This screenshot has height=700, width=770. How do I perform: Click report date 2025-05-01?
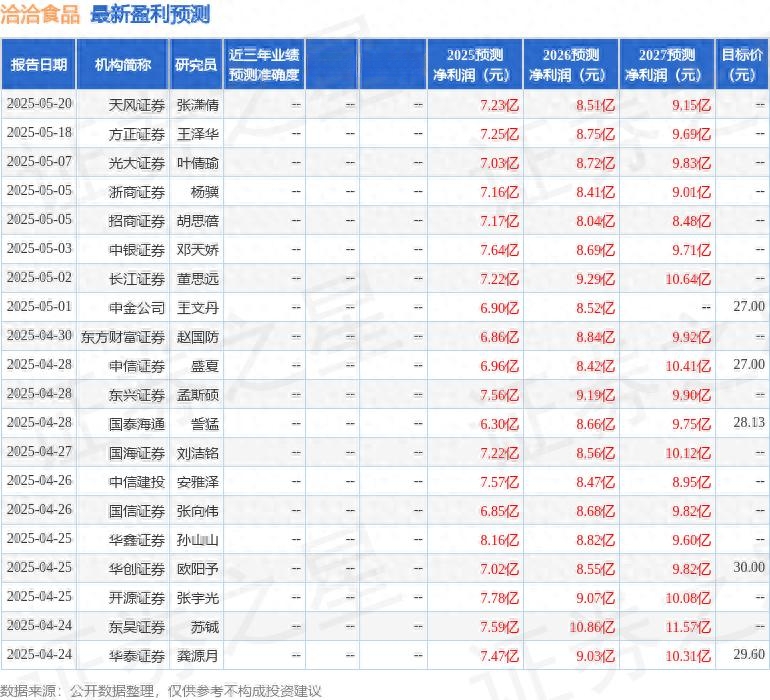click(39, 307)
